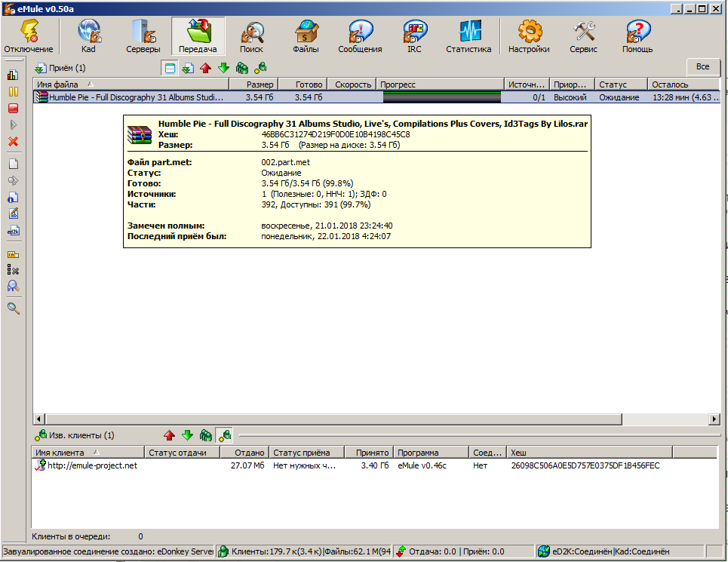Open the IRC chat page
This screenshot has height=562, width=728.
click(x=415, y=37)
